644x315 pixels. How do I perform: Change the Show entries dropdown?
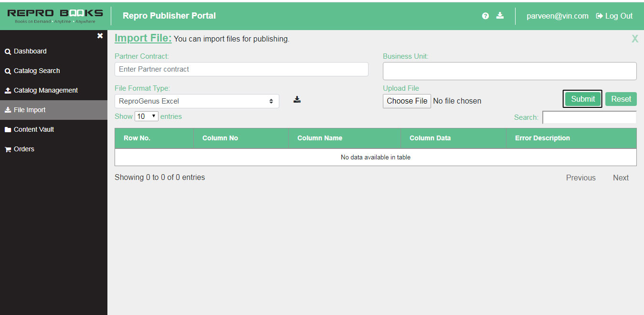coord(147,116)
